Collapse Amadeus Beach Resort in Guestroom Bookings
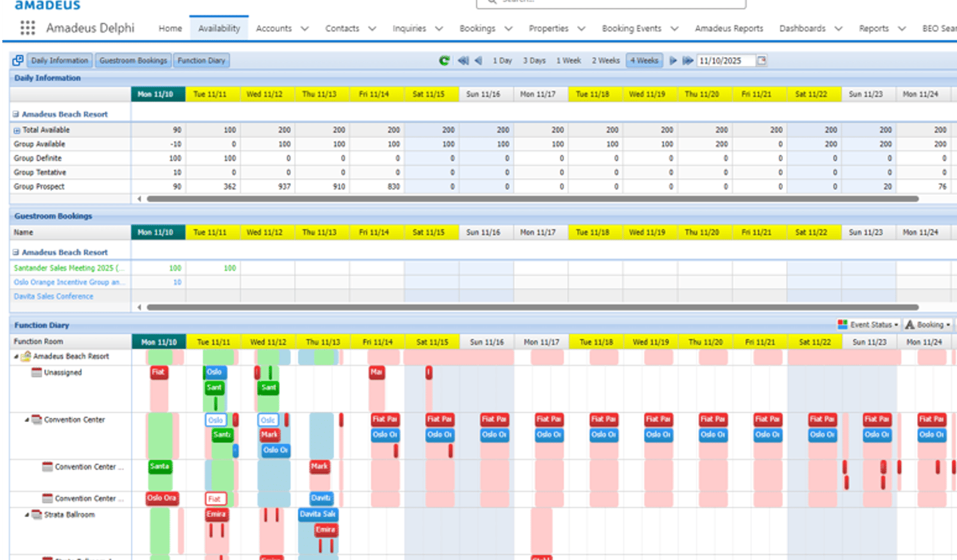This screenshot has width=957, height=560. point(16,252)
